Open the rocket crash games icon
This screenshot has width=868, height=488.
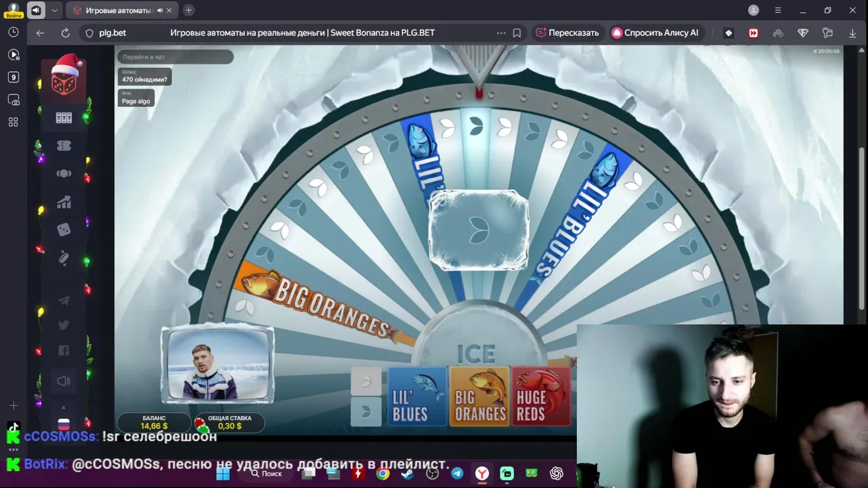[64, 258]
